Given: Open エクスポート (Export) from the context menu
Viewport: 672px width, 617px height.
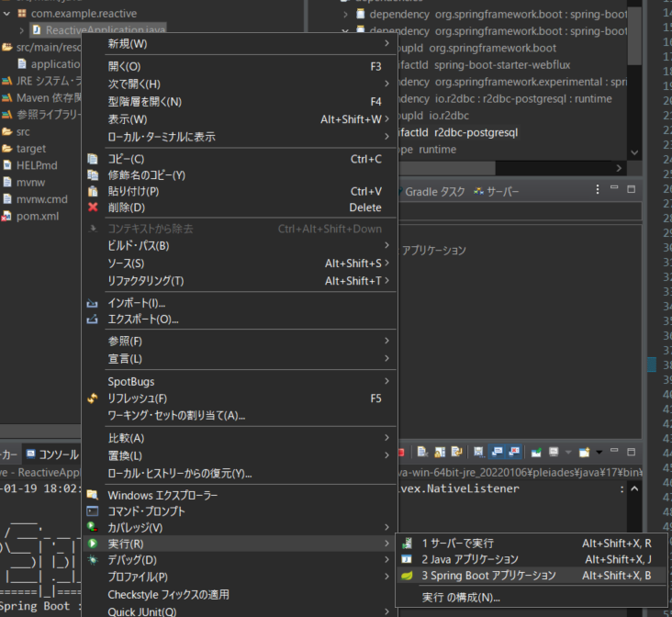Looking at the screenshot, I should click(239, 320).
